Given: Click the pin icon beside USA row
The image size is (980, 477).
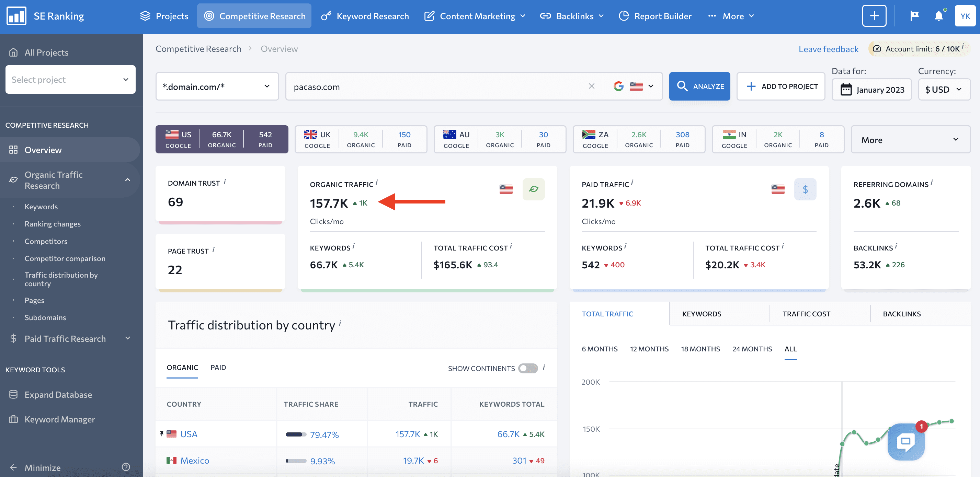Looking at the screenshot, I should [162, 434].
